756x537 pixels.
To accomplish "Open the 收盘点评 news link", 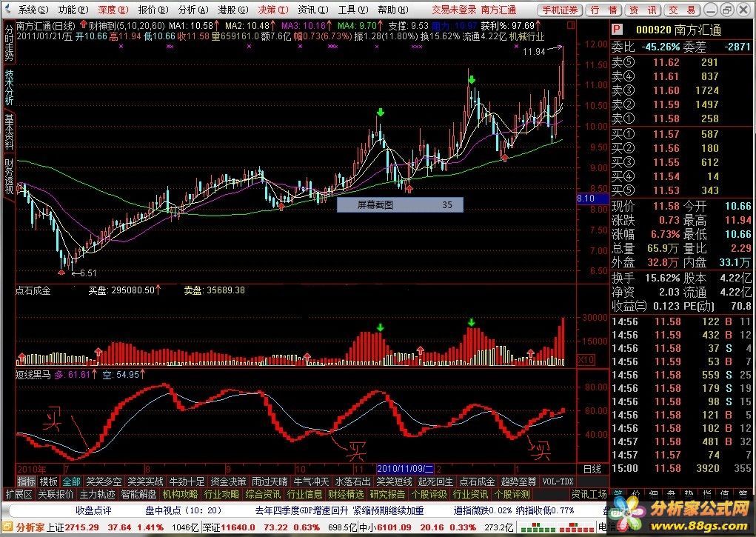I will click(93, 510).
